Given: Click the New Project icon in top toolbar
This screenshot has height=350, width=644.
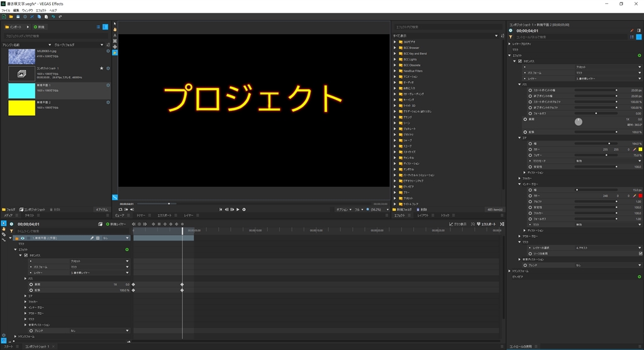Looking at the screenshot, I should click(4, 17).
